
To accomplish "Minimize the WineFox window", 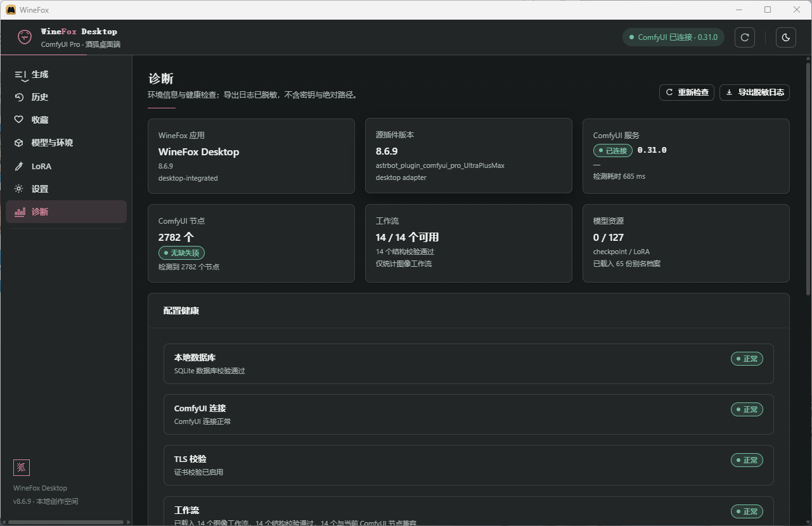I will click(x=738, y=10).
